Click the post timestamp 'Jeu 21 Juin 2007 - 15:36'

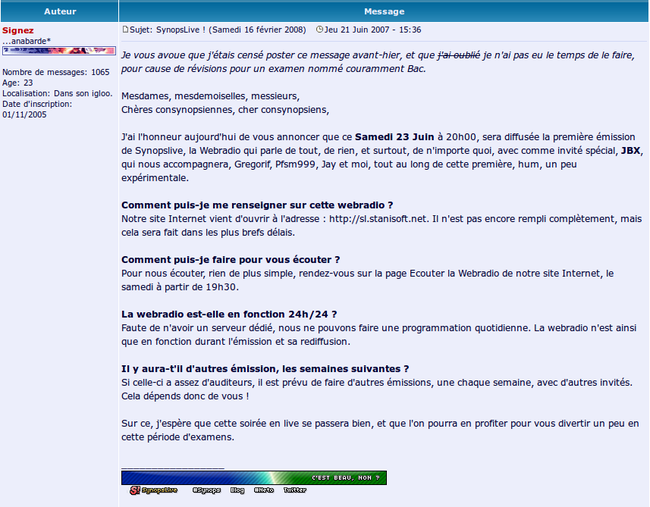pos(374,31)
